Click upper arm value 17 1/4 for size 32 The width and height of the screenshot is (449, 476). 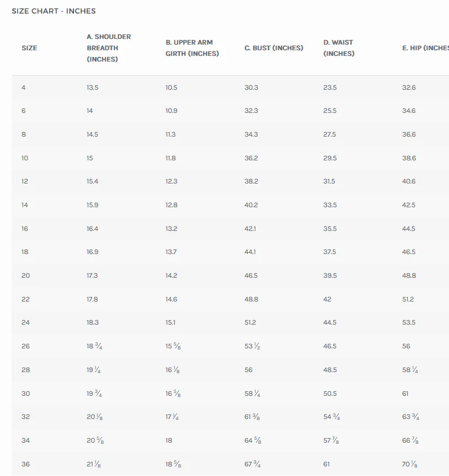point(172,417)
